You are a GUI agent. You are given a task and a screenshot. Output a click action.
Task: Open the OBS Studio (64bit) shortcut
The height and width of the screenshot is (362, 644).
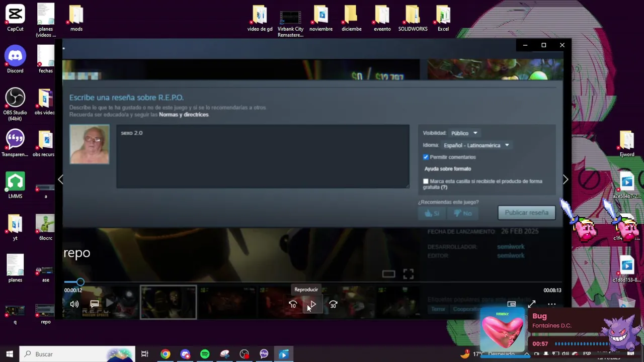tap(15, 104)
